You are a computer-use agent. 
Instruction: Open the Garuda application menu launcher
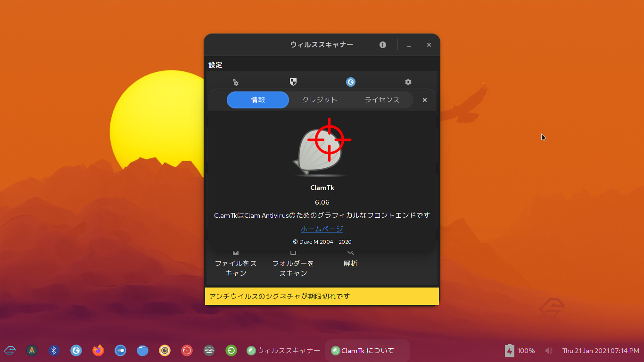tap(10, 350)
